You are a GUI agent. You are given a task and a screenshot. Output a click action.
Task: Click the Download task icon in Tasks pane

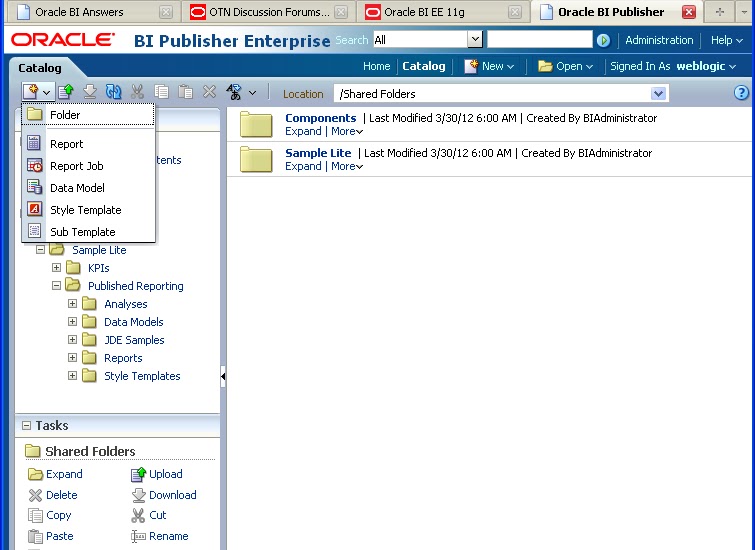click(138, 495)
